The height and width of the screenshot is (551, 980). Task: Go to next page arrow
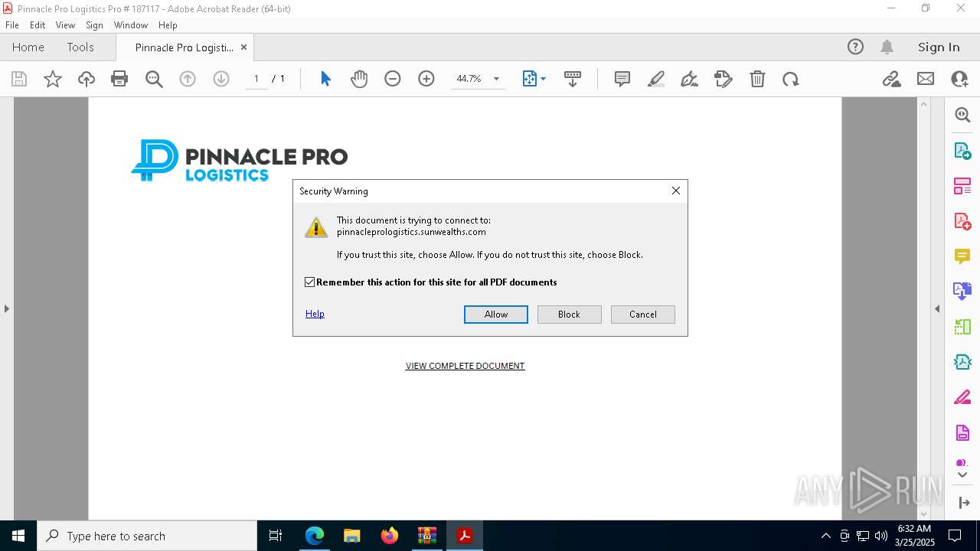pos(221,79)
